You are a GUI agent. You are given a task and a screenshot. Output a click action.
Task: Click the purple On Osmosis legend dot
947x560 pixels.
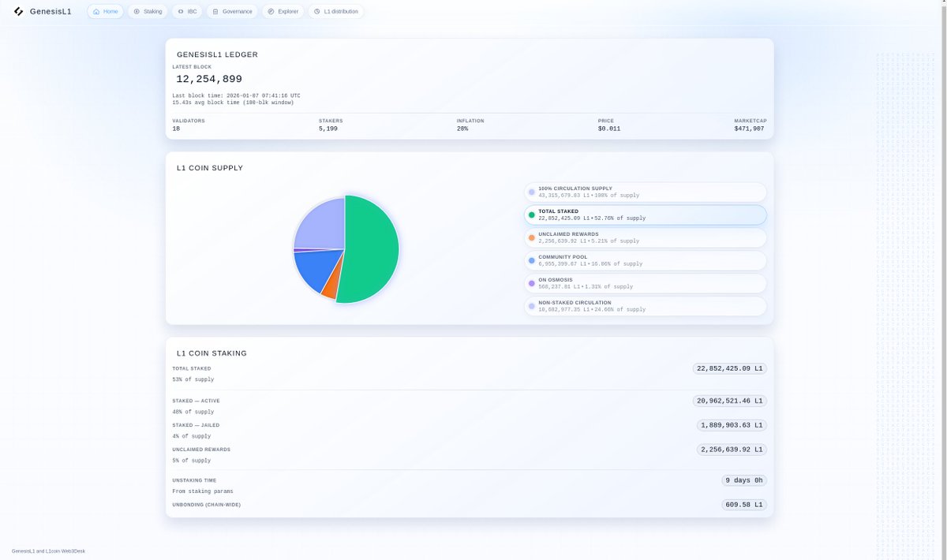(x=532, y=283)
